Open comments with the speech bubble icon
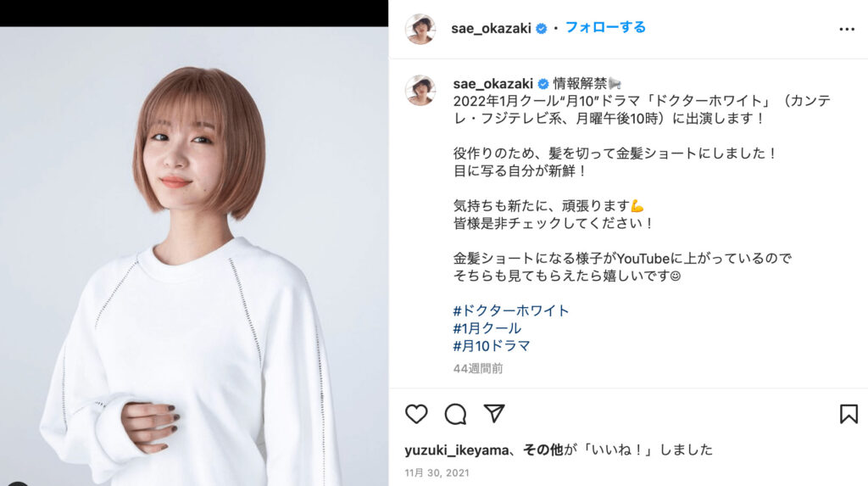This screenshot has height=486, width=868. (x=455, y=414)
